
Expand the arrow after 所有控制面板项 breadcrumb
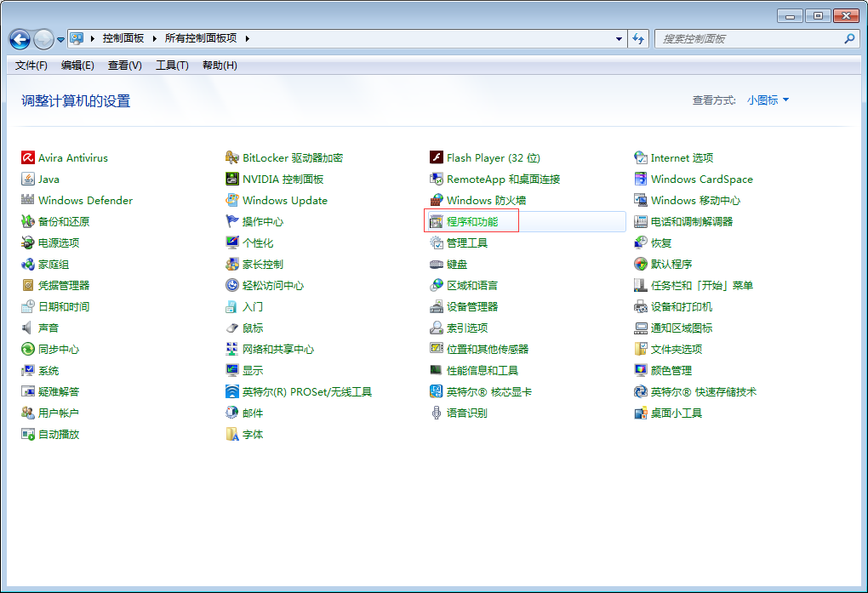[248, 38]
